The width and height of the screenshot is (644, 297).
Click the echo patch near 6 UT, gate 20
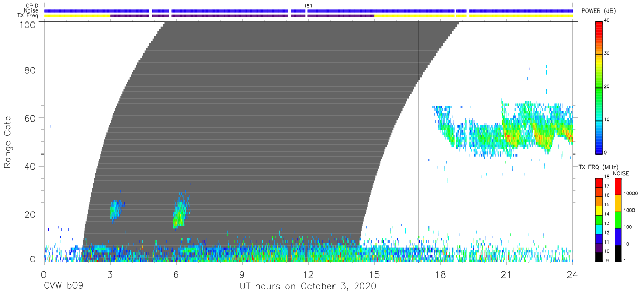click(179, 212)
